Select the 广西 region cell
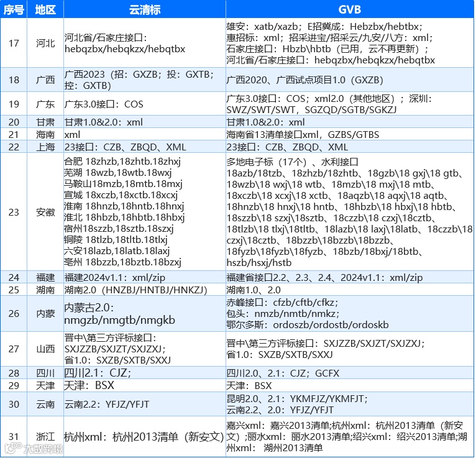The image size is (476, 458). point(45,80)
